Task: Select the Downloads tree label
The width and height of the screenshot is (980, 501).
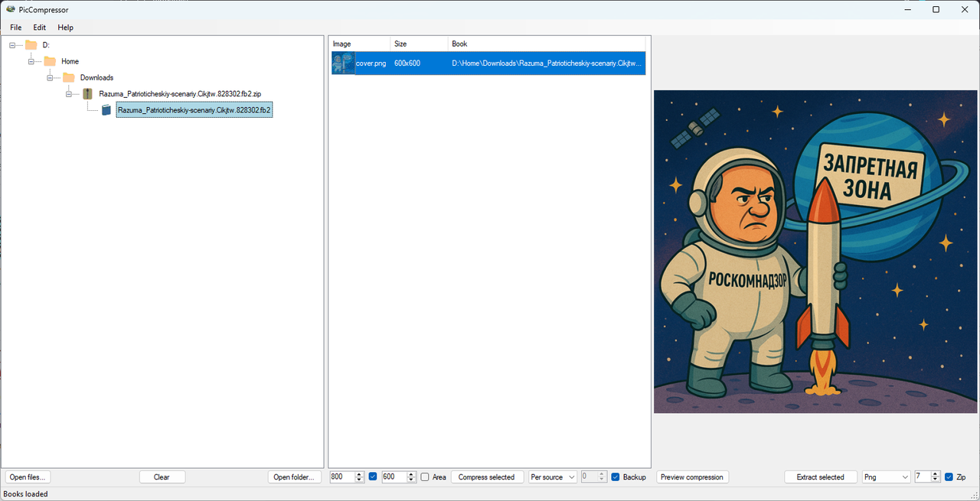Action: pyautogui.click(x=96, y=77)
